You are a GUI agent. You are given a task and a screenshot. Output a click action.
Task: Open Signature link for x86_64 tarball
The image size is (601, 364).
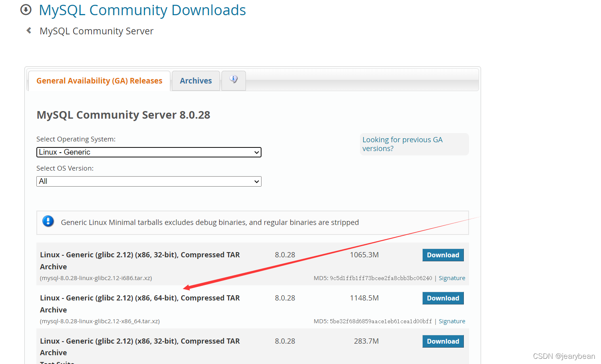coord(452,321)
